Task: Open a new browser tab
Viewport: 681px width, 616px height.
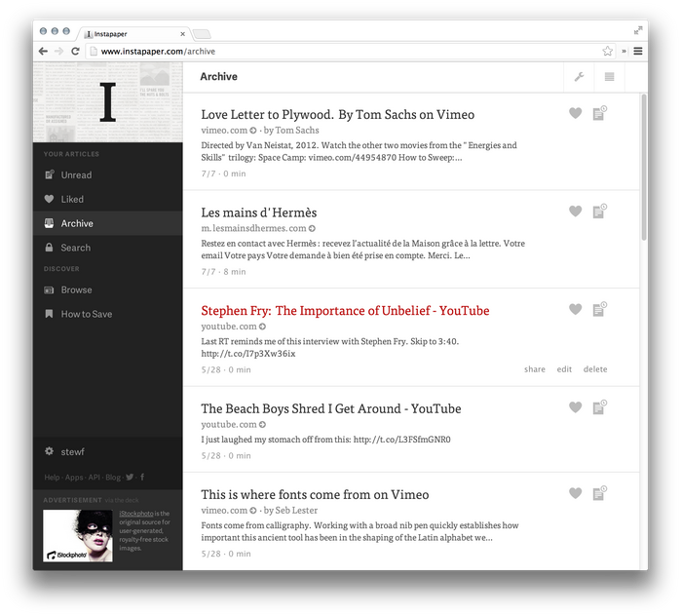Action: pos(202,34)
